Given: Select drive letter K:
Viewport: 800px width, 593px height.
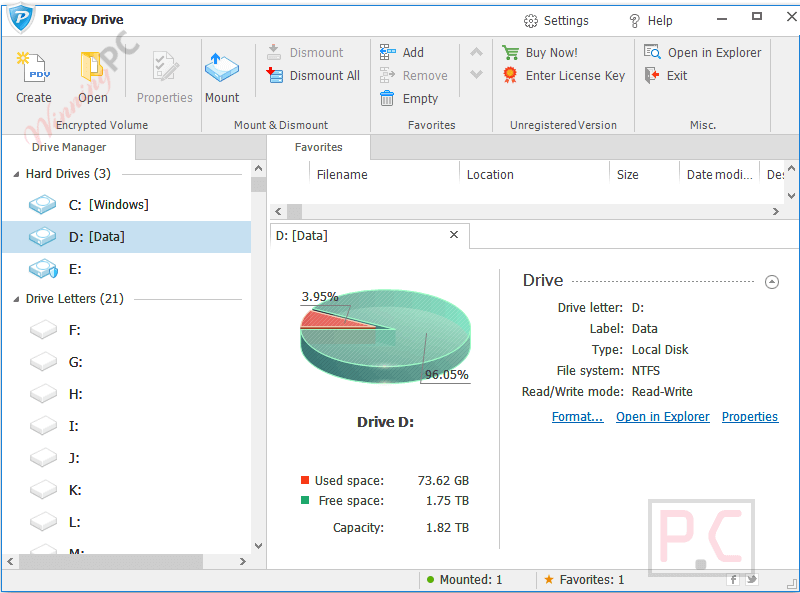Looking at the screenshot, I should pyautogui.click(x=127, y=490).
